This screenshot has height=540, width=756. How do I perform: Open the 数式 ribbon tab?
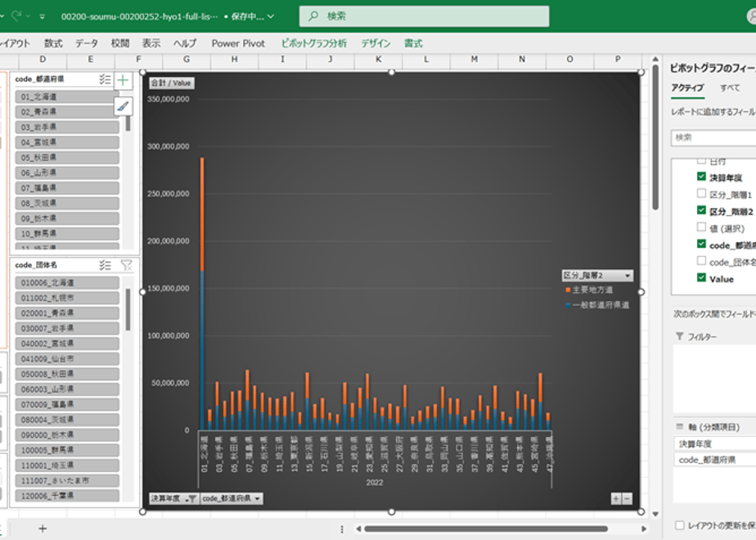(x=53, y=43)
